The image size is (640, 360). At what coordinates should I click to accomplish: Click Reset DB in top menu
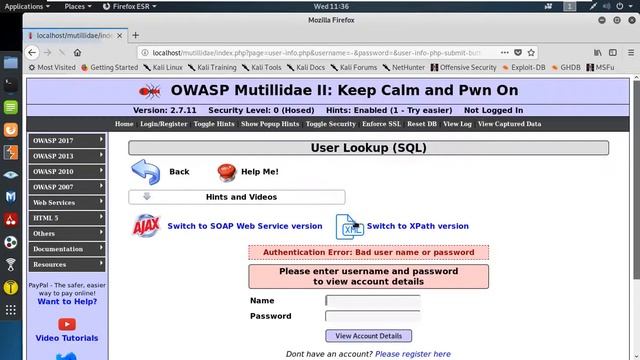422,124
